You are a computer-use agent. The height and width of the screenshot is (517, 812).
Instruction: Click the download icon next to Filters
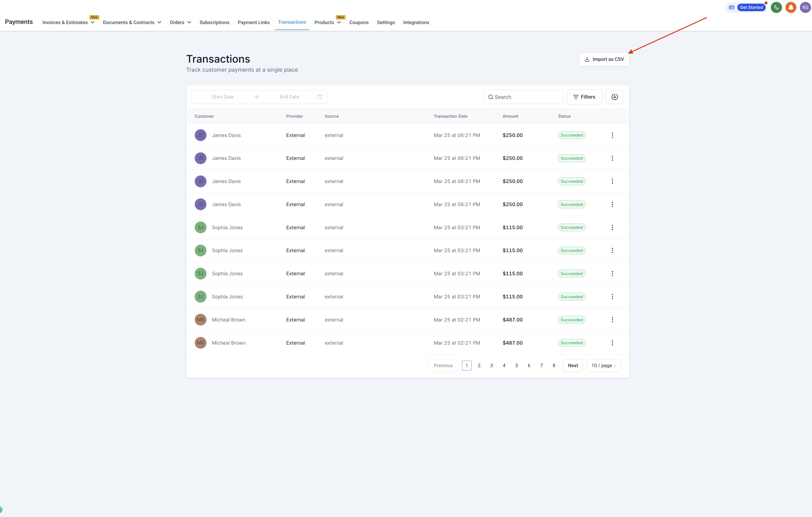click(614, 97)
